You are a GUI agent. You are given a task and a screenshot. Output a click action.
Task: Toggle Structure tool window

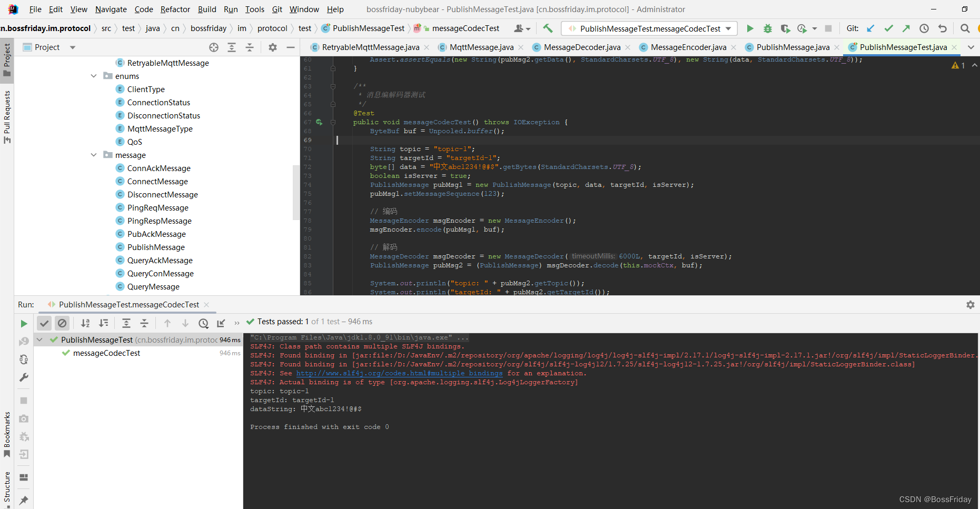(x=7, y=490)
